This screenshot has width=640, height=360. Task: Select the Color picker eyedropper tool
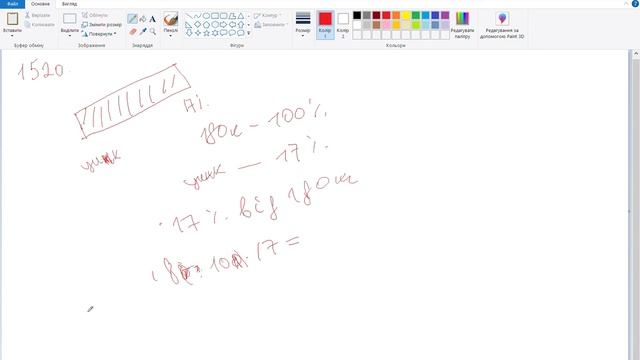pos(143,31)
